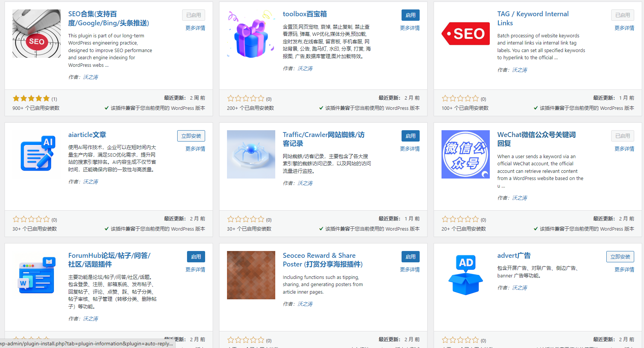Image resolution: width=644 pixels, height=348 pixels.
Task: Click the ForumHub plugin icon
Action: (x=37, y=275)
